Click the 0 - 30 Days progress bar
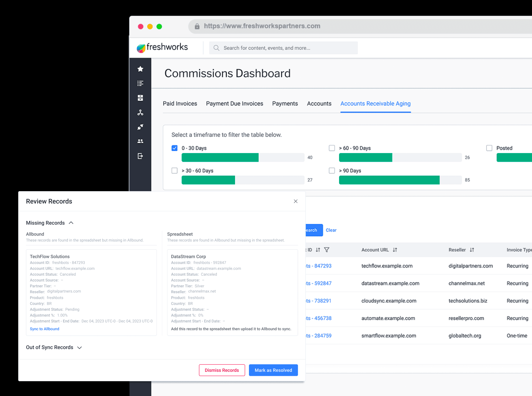 [x=243, y=157]
